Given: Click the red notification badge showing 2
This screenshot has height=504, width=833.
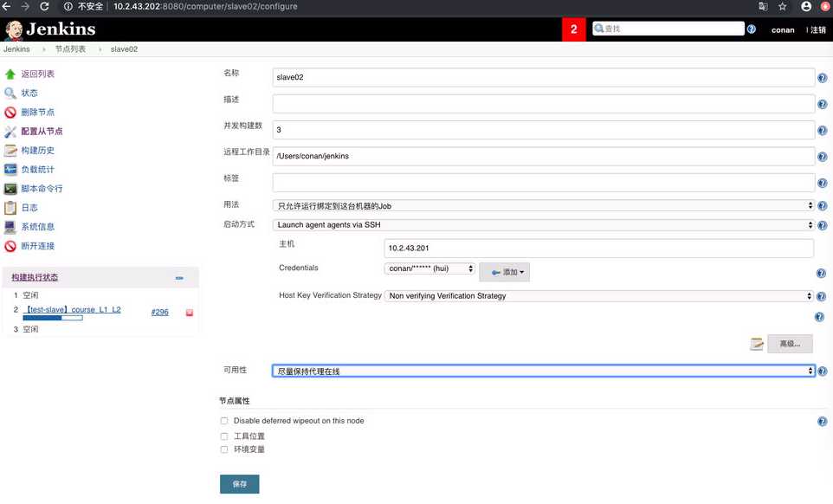Looking at the screenshot, I should 574,29.
